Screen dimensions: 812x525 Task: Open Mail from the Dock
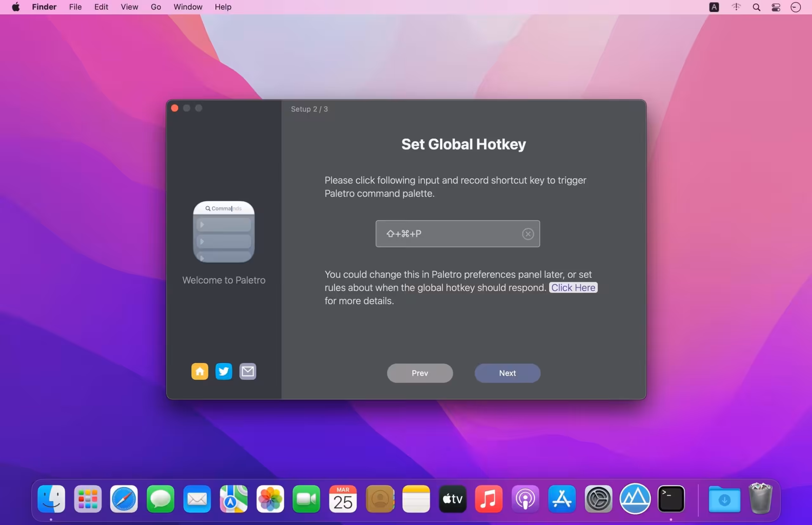pos(197,499)
